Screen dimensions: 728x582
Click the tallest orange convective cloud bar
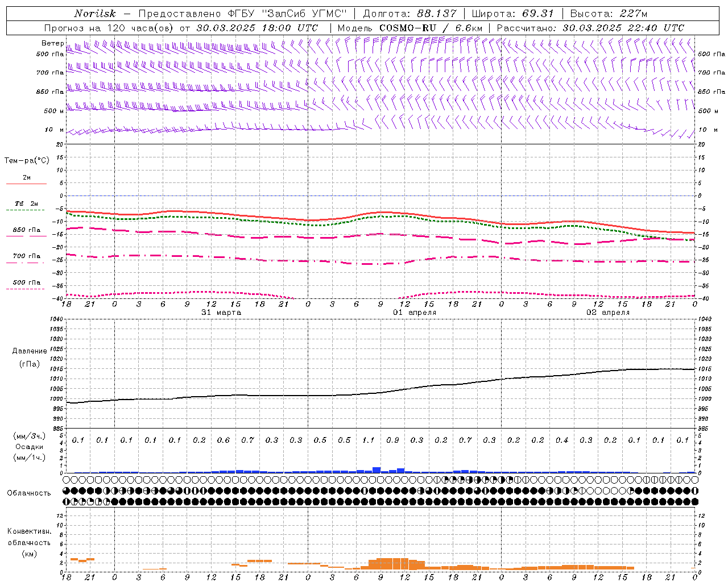(x=392, y=564)
